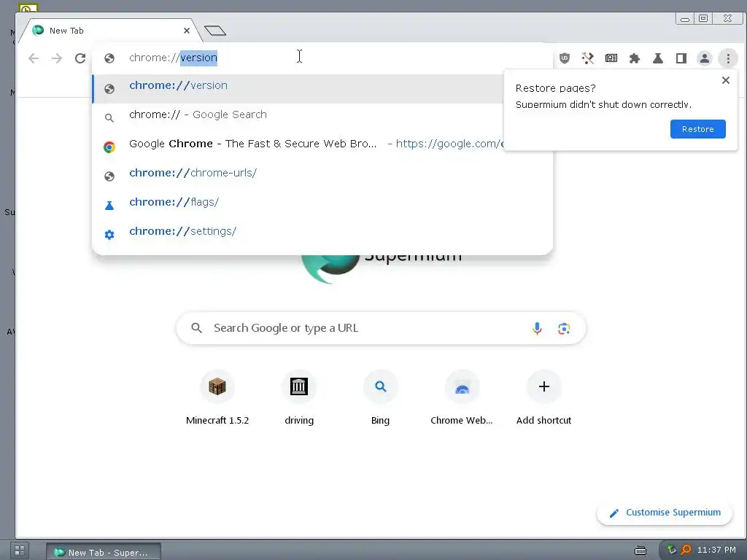747x560 pixels.
Task: Click the gear icon beside chrome://settings/
Action: click(x=109, y=234)
